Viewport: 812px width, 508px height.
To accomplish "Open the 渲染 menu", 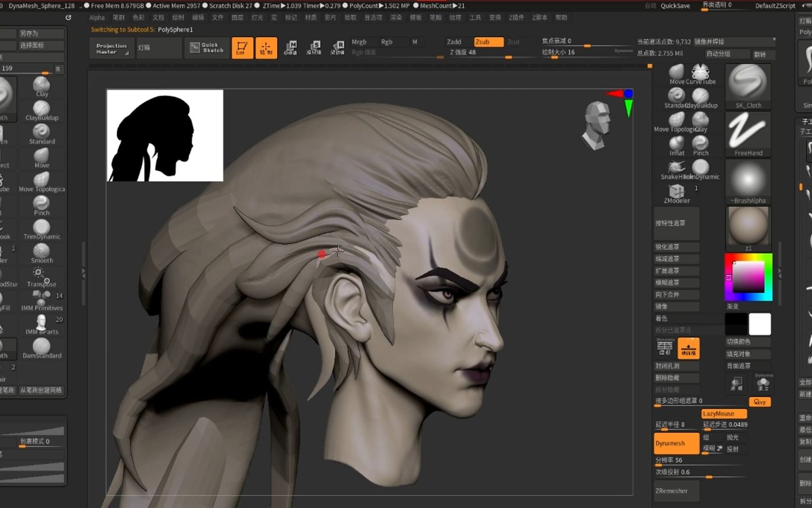I will click(396, 17).
